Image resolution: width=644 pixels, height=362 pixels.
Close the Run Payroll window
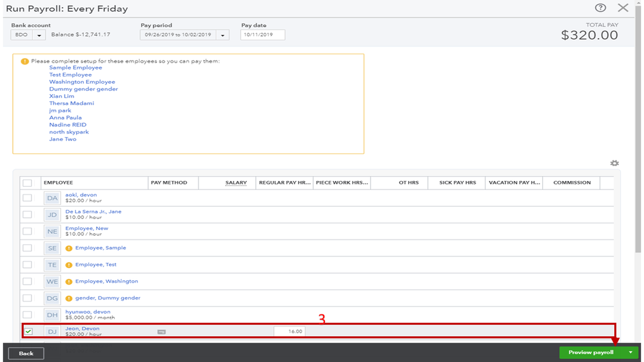pyautogui.click(x=623, y=8)
